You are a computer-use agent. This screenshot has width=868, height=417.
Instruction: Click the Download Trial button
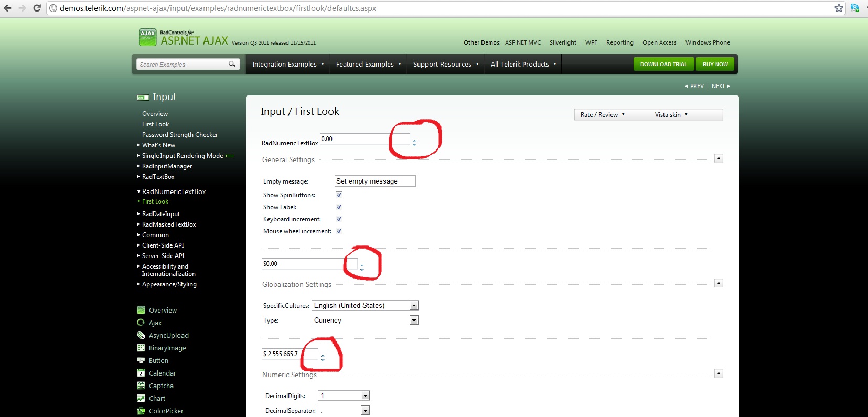tap(663, 64)
